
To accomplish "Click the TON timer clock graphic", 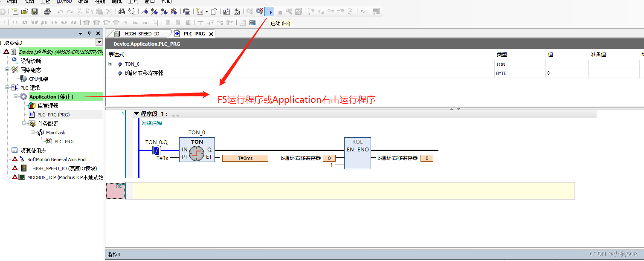I will pos(197,154).
